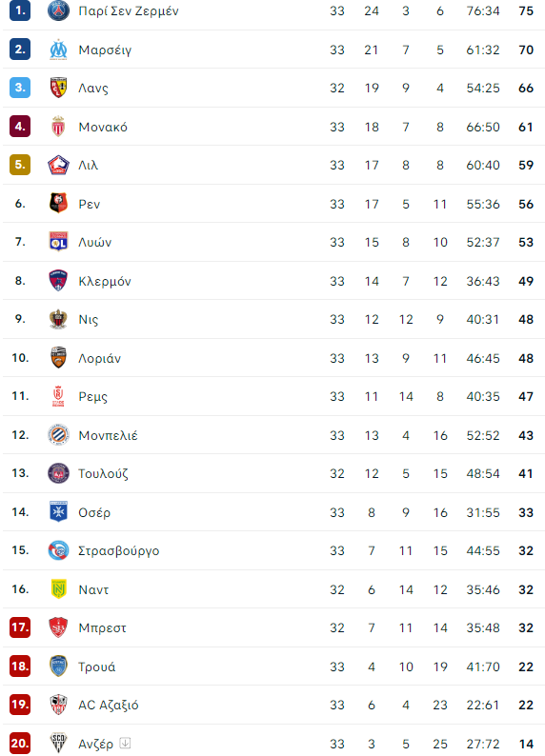Image resolution: width=545 pixels, height=756 pixels.
Task: Click the Λοριάν points total 48
Action: pos(526,358)
